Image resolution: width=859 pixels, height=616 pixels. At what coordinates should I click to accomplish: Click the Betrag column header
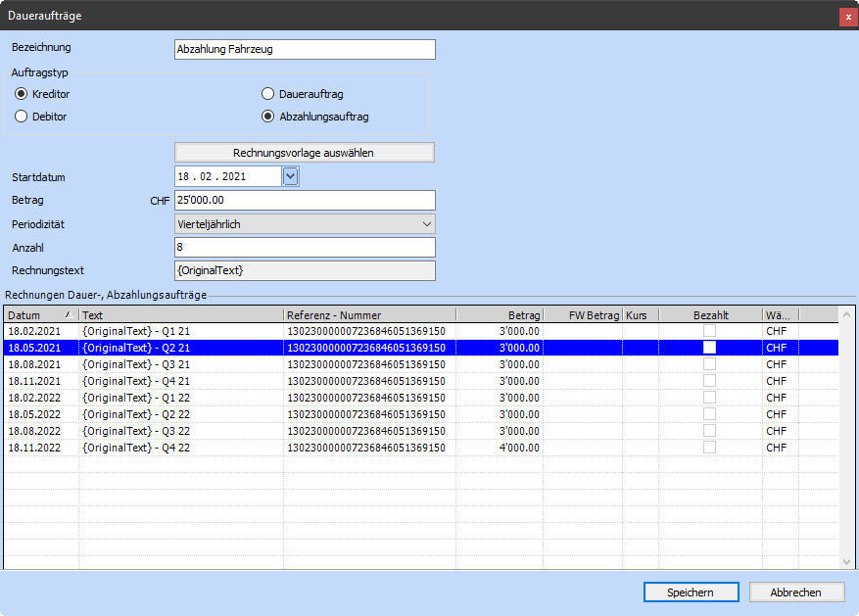tap(500, 315)
